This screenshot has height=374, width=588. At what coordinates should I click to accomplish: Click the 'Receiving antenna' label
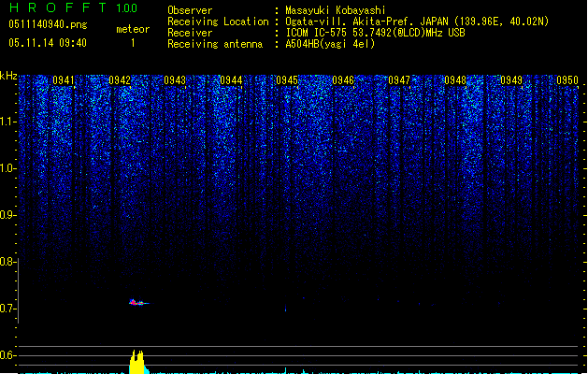coord(215,44)
